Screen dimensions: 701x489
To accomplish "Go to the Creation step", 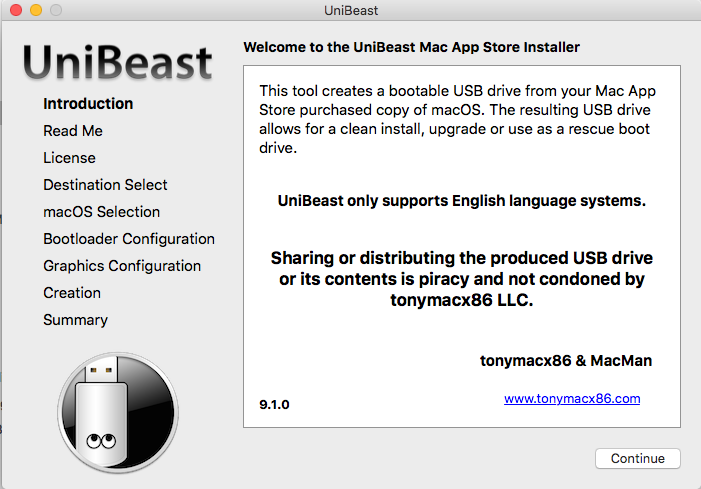I will (72, 293).
